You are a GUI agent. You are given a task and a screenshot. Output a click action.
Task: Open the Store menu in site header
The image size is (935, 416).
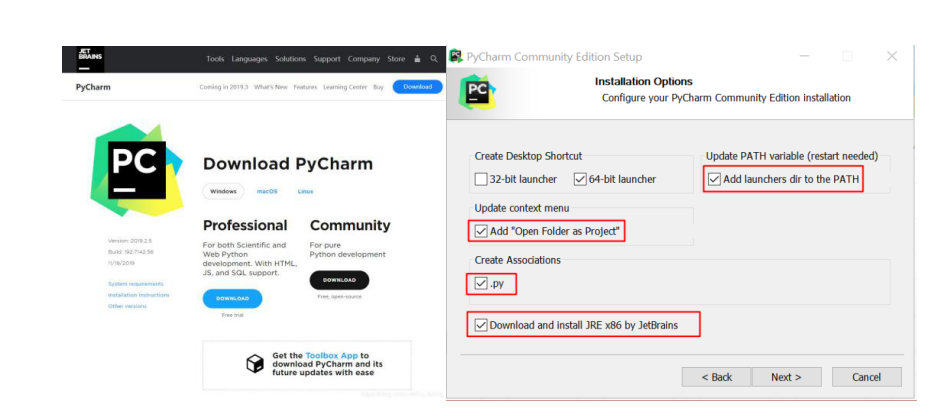(396, 59)
